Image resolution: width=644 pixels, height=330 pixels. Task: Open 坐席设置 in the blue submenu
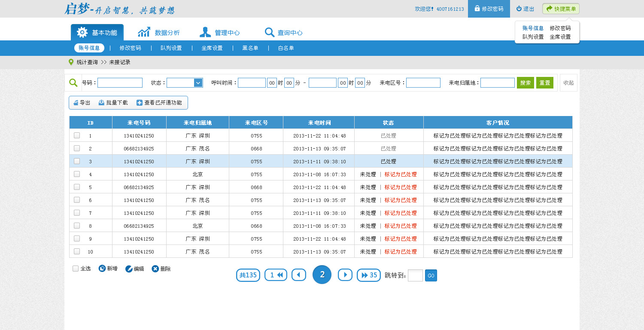[212, 48]
